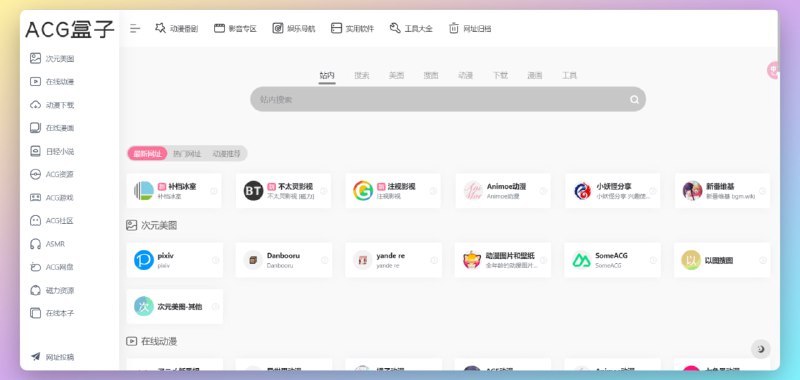Show info for the Danbooru card
Image resolution: width=800 pixels, height=380 pixels.
(324, 260)
